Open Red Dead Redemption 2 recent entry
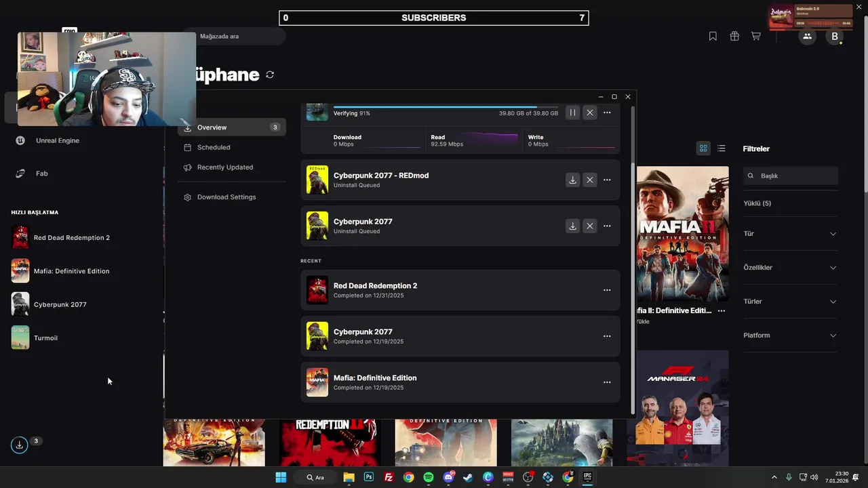The image size is (868, 488). pos(460,290)
